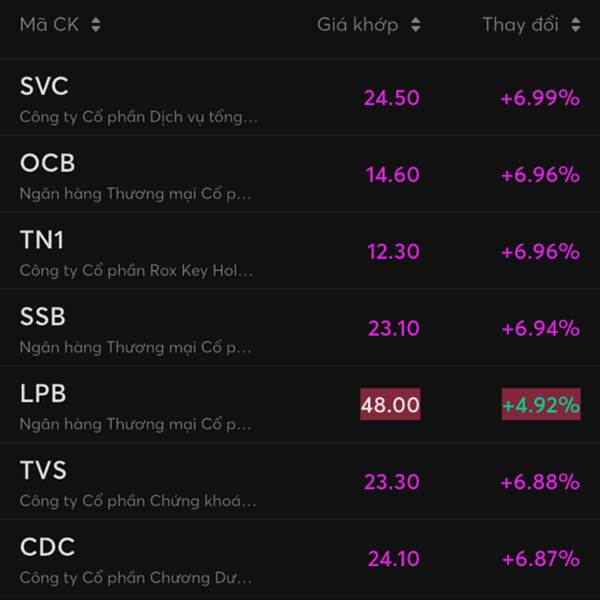Screen dimensions: 600x600
Task: Open the TVS stock ticker
Action: point(43,470)
